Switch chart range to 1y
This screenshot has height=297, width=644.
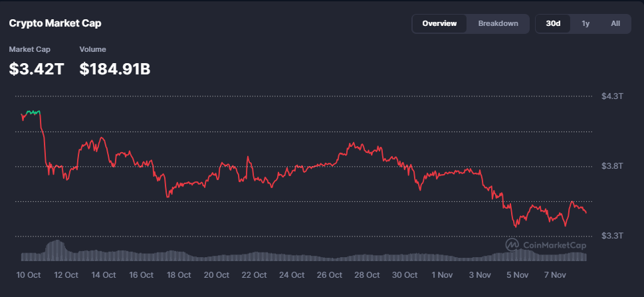tap(586, 24)
